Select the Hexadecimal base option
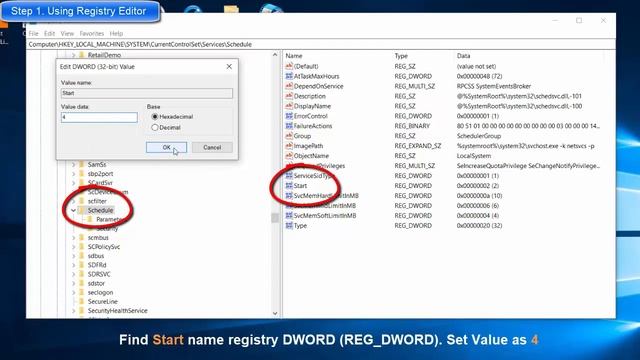The image size is (640, 360). coord(155,117)
